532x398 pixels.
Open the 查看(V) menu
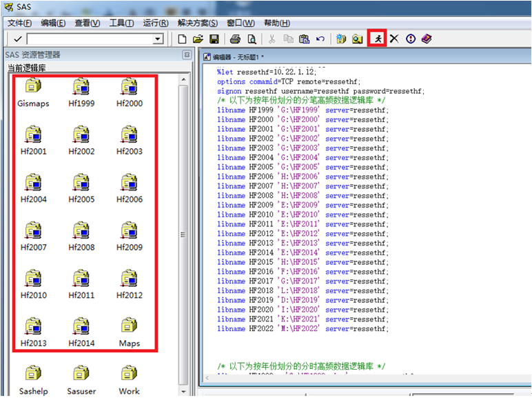coord(88,23)
